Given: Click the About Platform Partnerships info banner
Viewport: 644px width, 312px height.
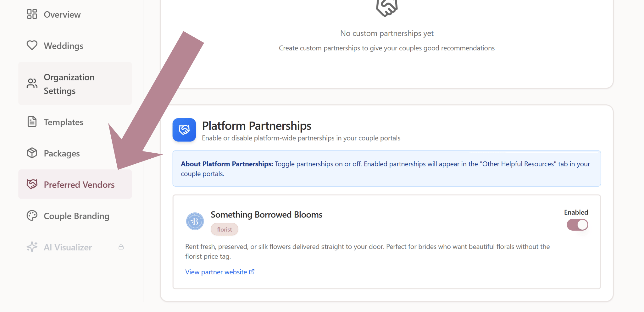Looking at the screenshot, I should tap(386, 169).
